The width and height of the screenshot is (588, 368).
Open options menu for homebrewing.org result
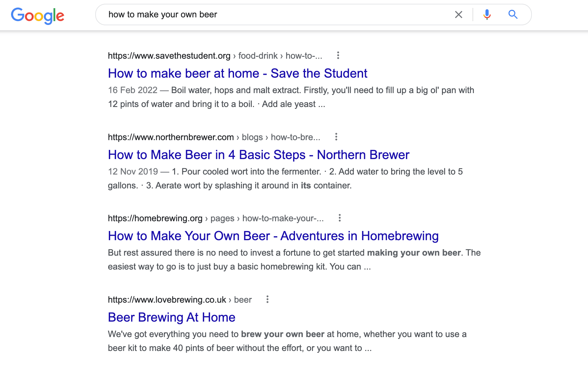[340, 218]
